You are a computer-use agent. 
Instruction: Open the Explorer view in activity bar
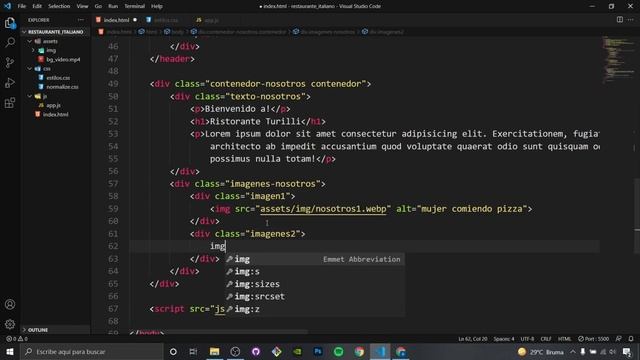point(10,23)
